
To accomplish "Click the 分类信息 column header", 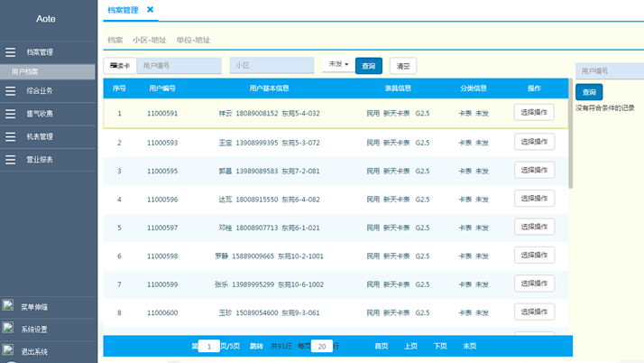I will point(474,88).
